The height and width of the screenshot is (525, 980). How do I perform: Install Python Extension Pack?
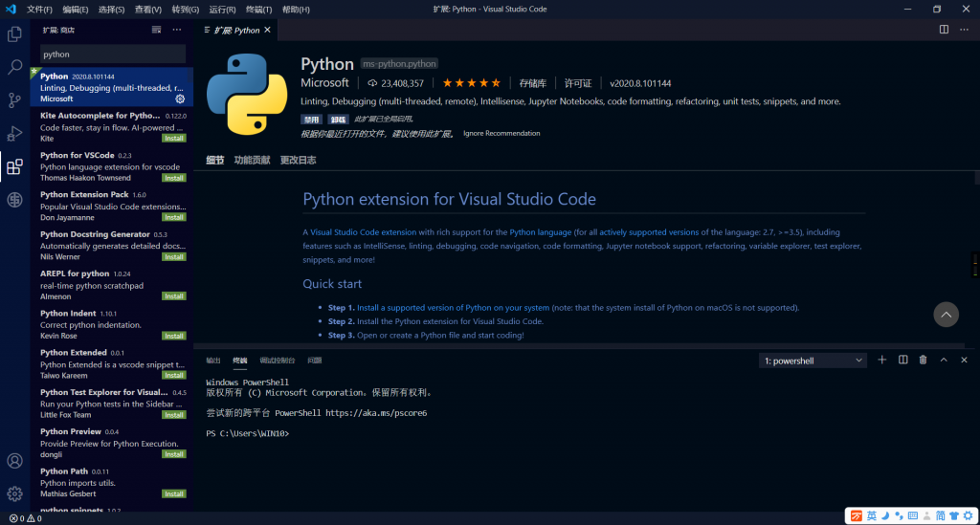tap(174, 217)
